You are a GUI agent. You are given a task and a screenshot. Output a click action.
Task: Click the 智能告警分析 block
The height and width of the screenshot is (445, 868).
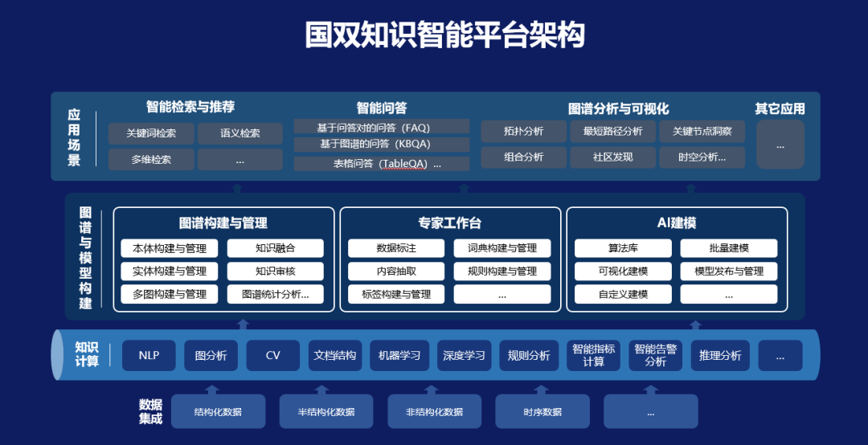pyautogui.click(x=655, y=356)
